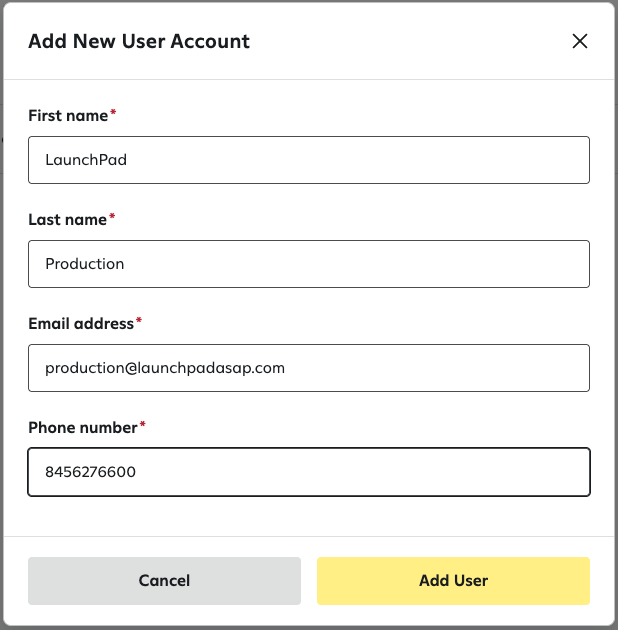Click the 'Add New User Account' title

139,42
